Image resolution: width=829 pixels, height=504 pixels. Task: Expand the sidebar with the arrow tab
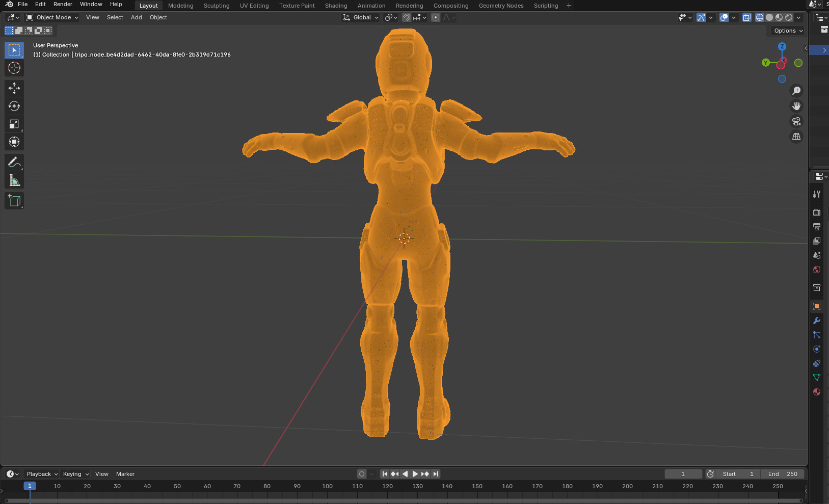click(x=806, y=48)
